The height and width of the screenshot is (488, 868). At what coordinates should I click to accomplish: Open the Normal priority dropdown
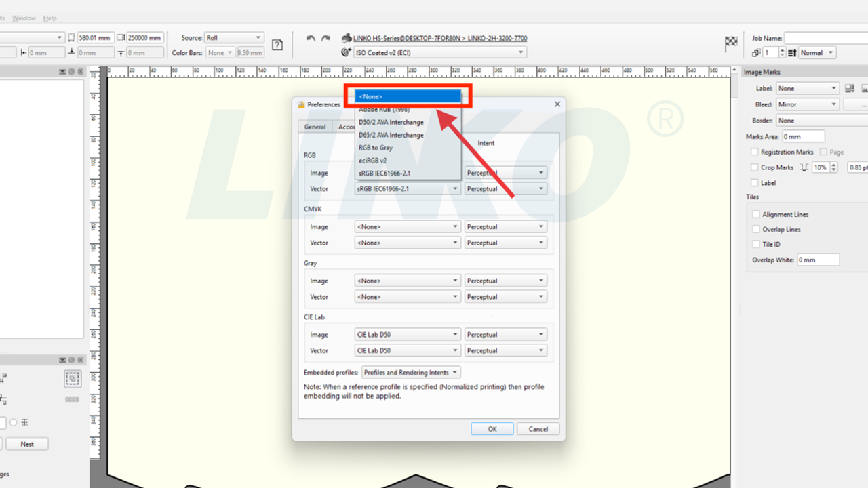[817, 53]
